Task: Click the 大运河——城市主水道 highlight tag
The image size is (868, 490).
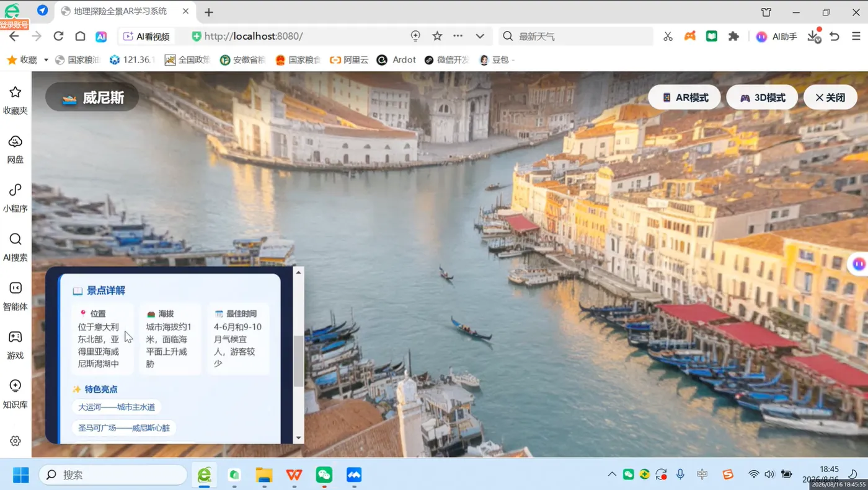Action: pyautogui.click(x=117, y=407)
